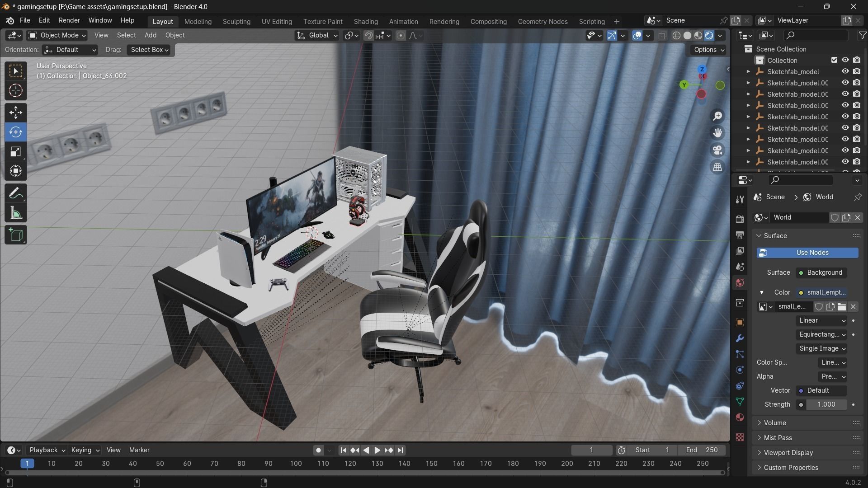The height and width of the screenshot is (488, 868).
Task: Pick the Scale tool
Action: 16,151
